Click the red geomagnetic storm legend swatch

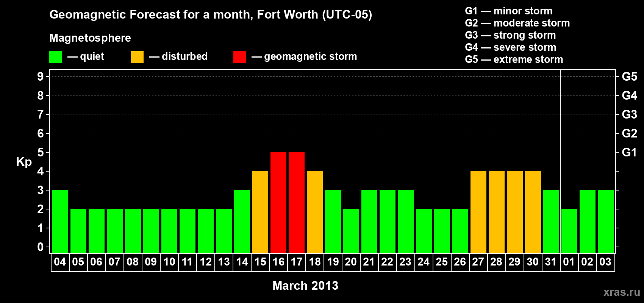point(239,57)
